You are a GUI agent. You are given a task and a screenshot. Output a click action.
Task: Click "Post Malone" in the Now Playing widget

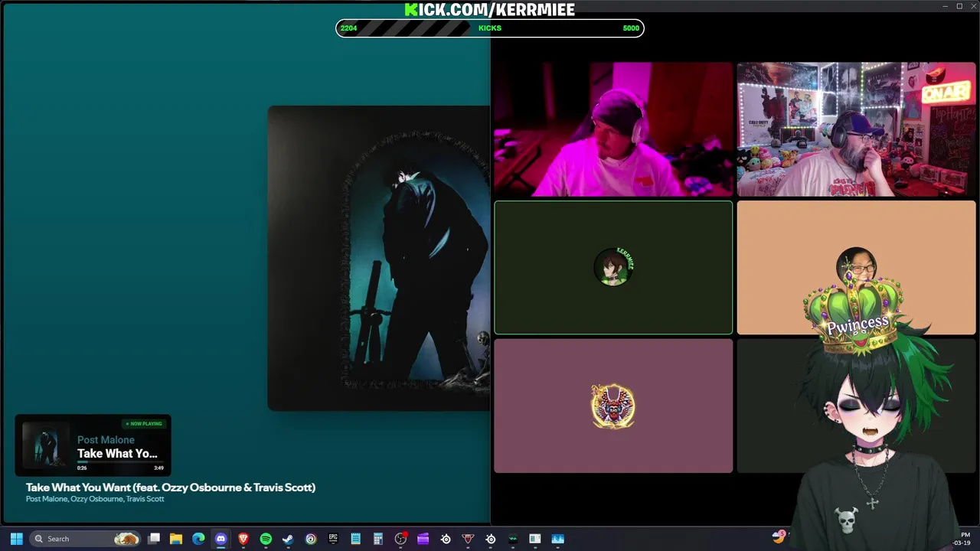(x=106, y=440)
